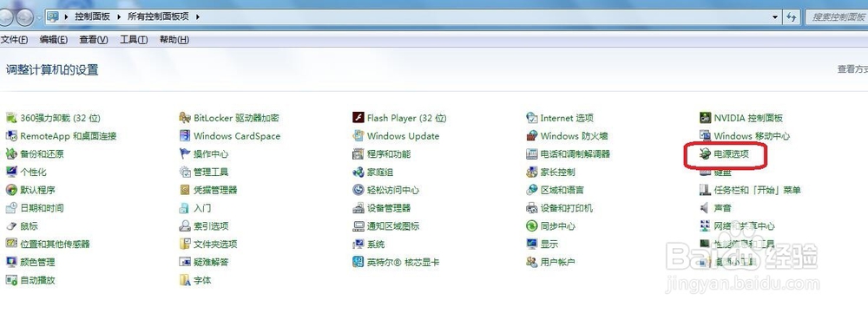Open the 疑难解答 icon
Image resolution: width=868 pixels, height=313 pixels.
click(x=185, y=262)
